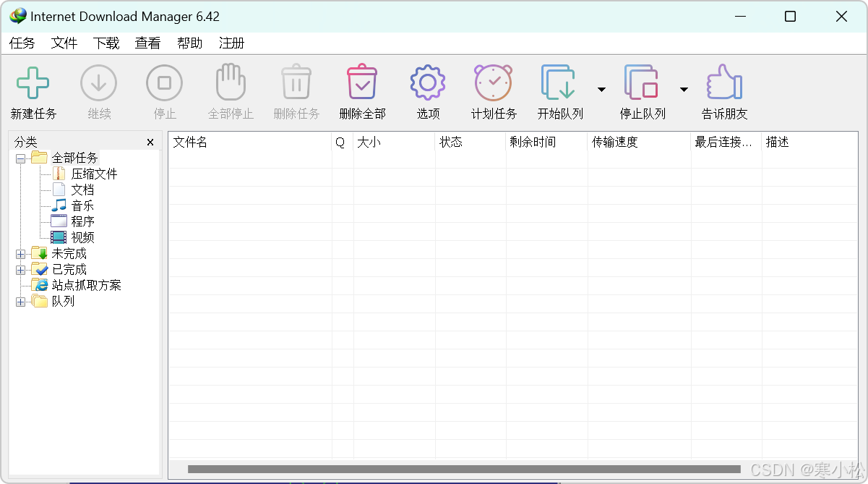Open the 开始队列 dropdown arrow

click(x=601, y=88)
